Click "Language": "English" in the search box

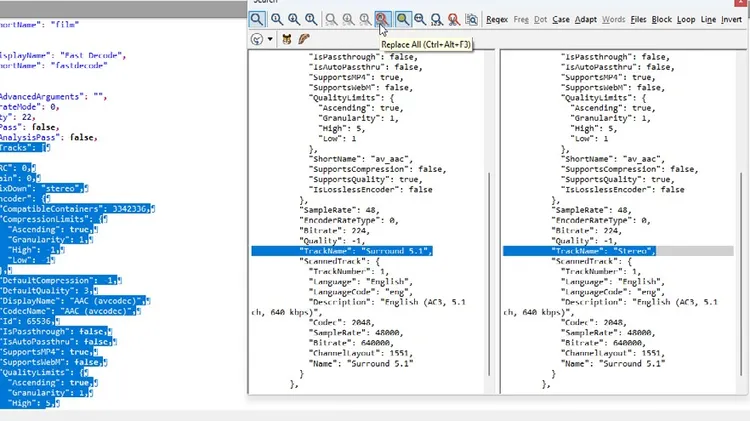[361, 282]
